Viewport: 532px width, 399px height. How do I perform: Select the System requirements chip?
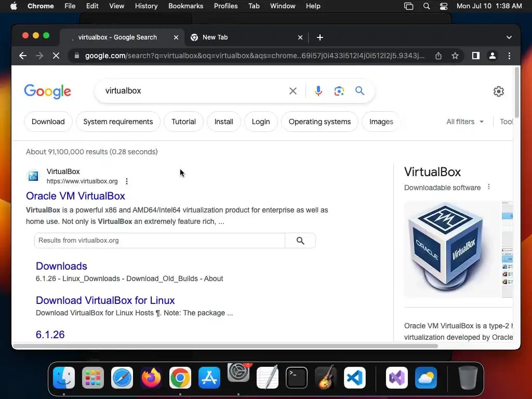[118, 122]
